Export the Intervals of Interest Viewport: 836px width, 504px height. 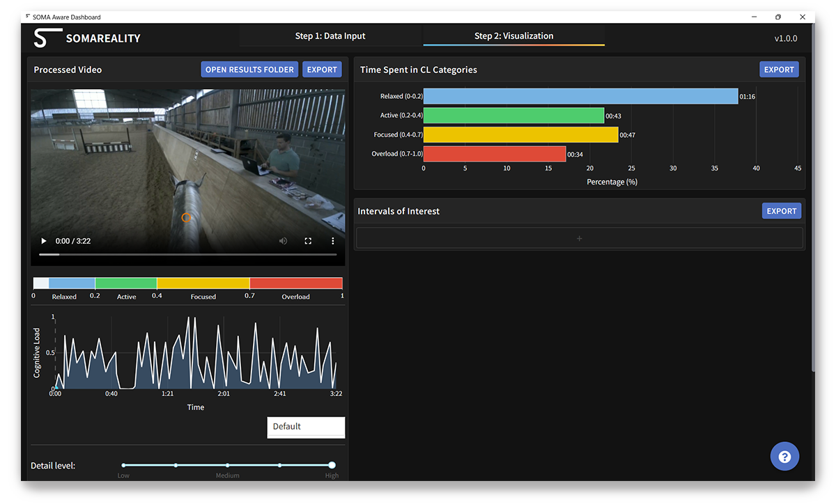pyautogui.click(x=781, y=211)
